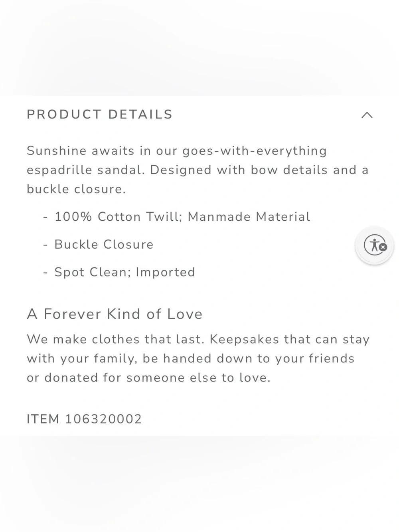Collapse Product Details using the chevron arrow
Image resolution: width=399 pixels, height=532 pixels.
tap(367, 115)
